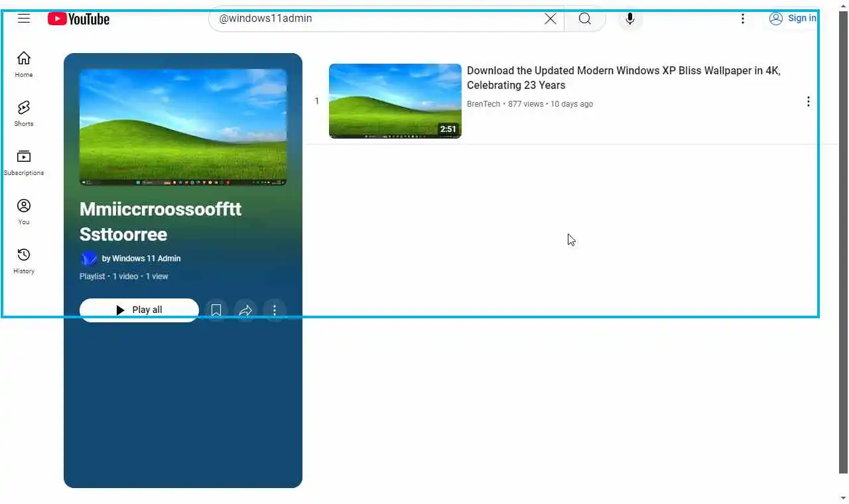The height and width of the screenshot is (504, 849).
Task: Click the Windows 11 Admin channel avatar
Action: point(89,259)
